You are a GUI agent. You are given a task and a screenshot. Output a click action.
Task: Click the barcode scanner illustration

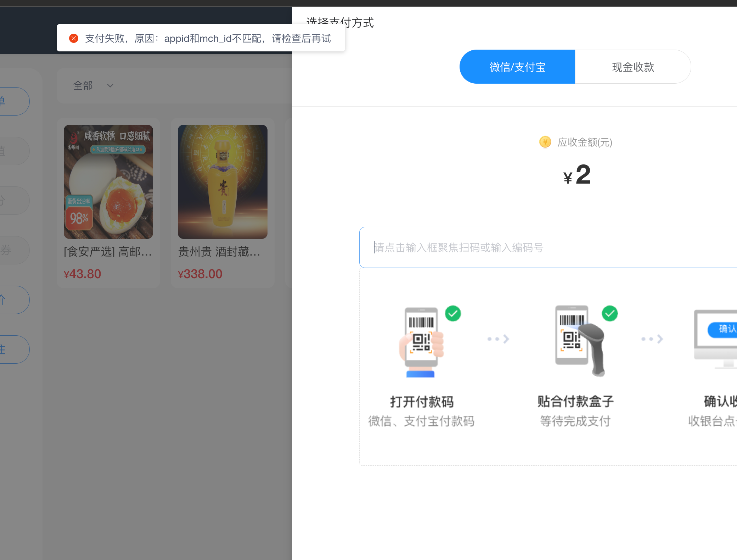[580, 341]
